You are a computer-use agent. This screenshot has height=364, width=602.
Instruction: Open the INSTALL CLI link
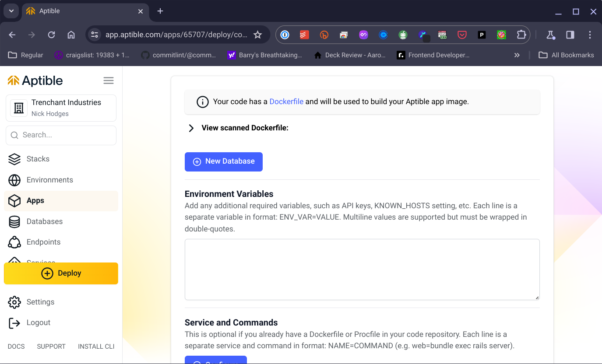point(96,346)
